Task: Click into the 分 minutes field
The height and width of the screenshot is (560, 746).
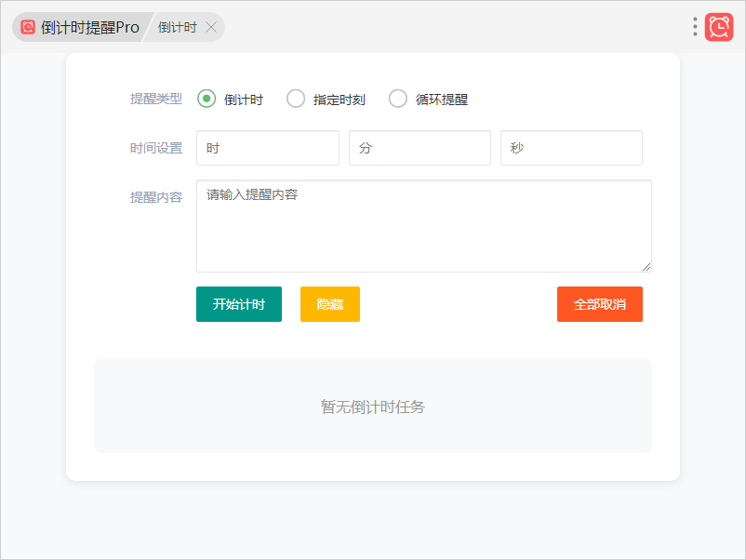Action: (420, 148)
